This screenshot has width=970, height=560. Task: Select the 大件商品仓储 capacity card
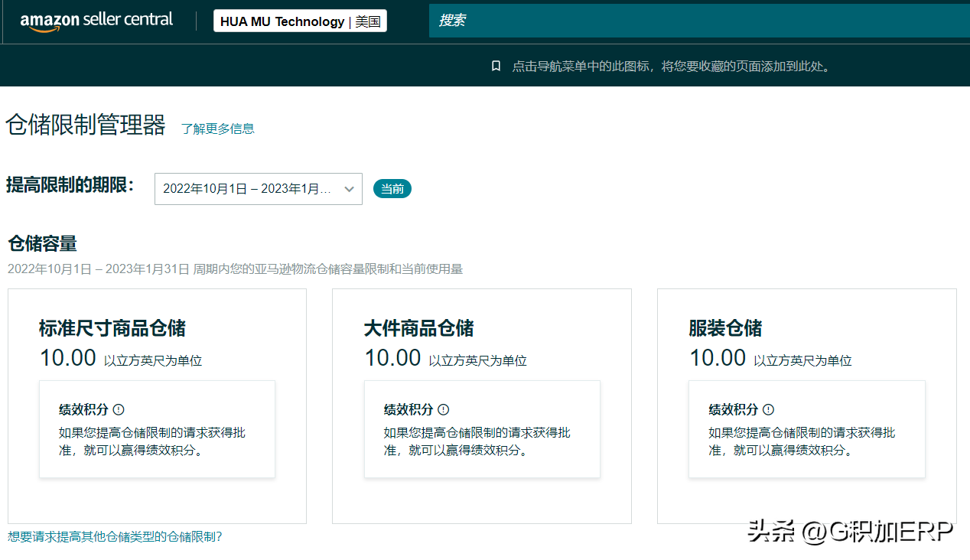[482, 405]
